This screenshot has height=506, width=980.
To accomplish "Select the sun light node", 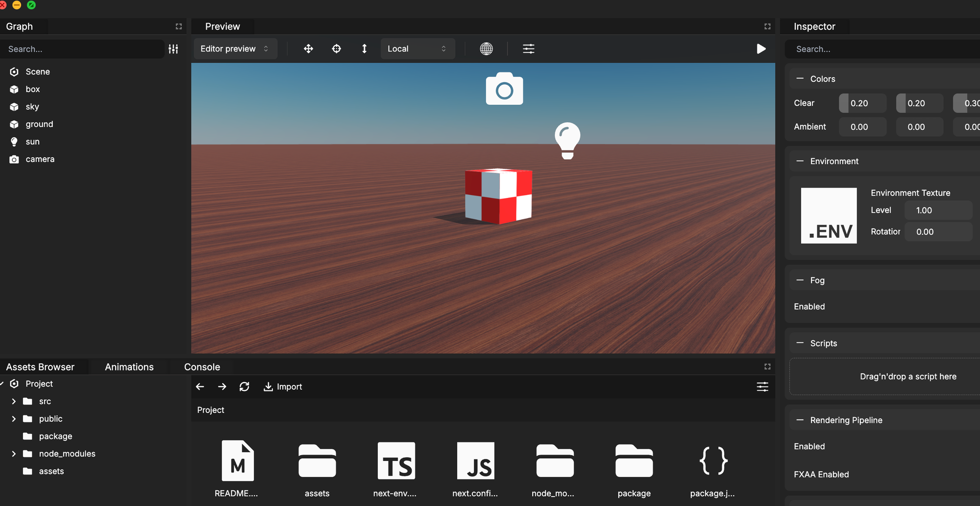I will (32, 142).
